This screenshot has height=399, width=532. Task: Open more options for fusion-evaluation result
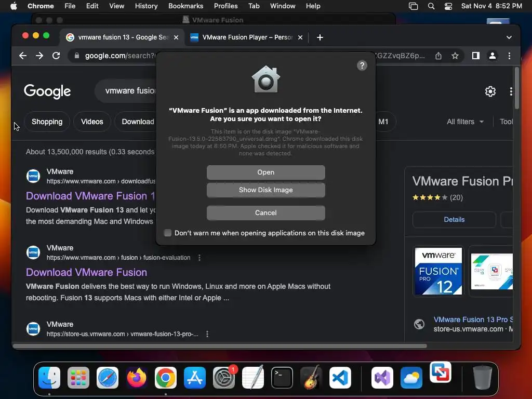pos(199,258)
